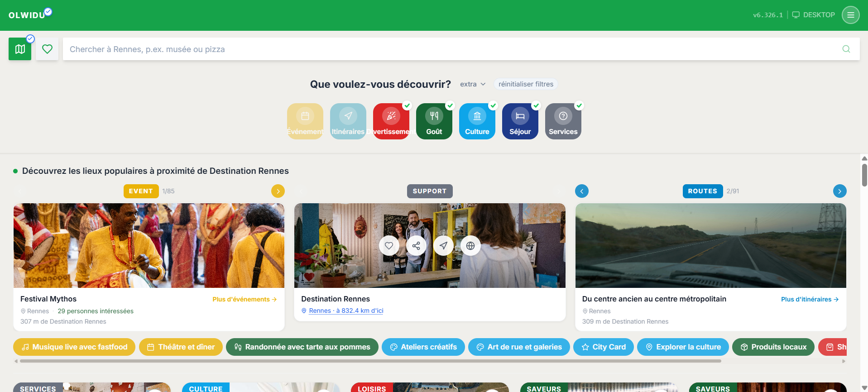Screen dimensions: 868x392
Task: Select Théâtre et dîner chip
Action: click(181, 347)
